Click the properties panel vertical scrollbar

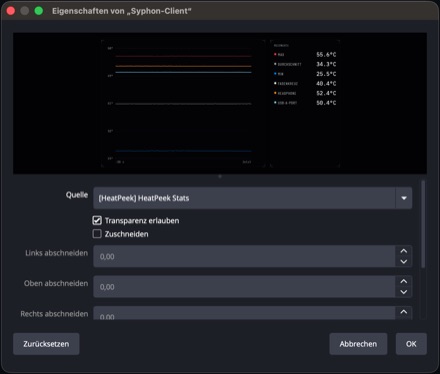pyautogui.click(x=423, y=224)
